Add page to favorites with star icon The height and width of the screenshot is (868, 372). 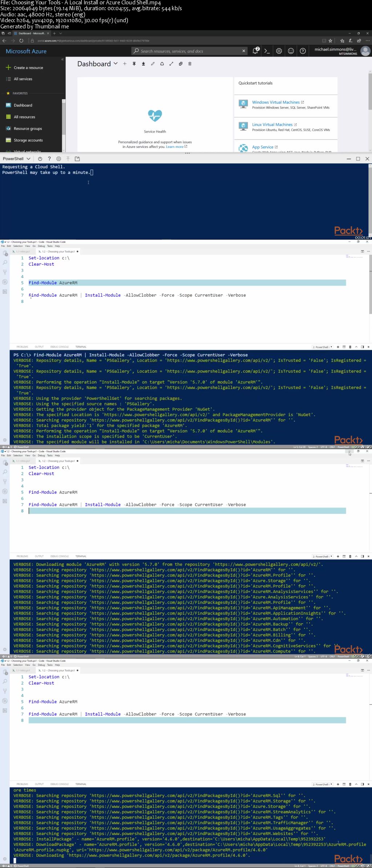point(330,41)
